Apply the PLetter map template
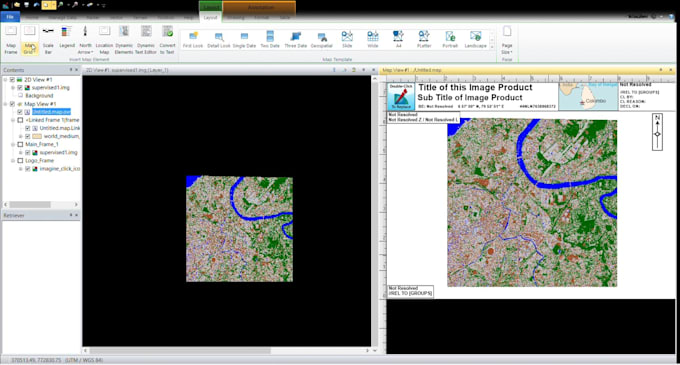The height and width of the screenshot is (365, 680). coord(424,39)
